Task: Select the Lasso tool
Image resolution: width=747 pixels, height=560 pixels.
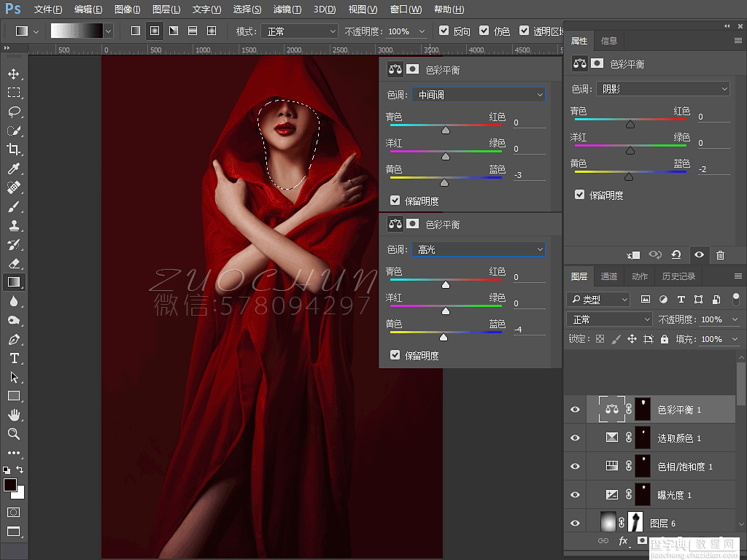Action: click(13, 112)
